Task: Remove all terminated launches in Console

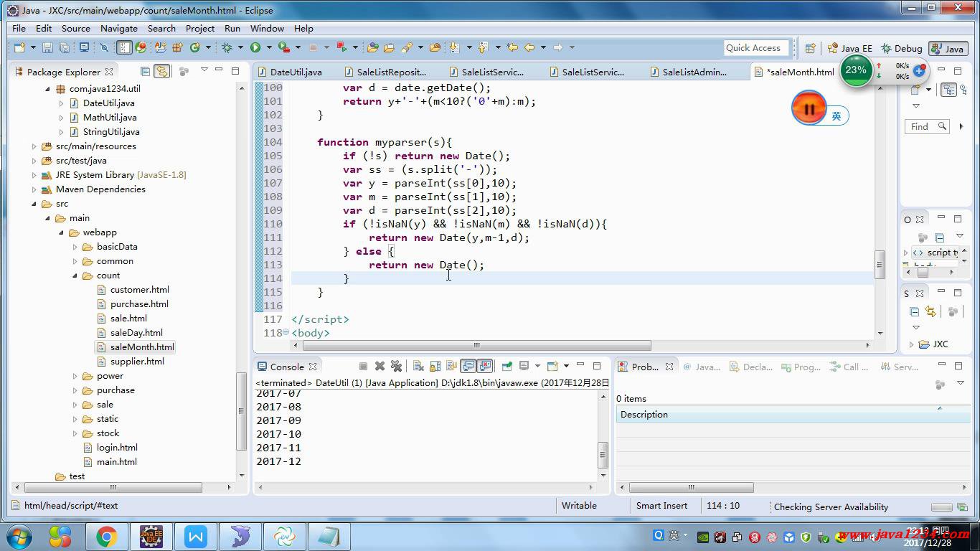Action: [396, 366]
